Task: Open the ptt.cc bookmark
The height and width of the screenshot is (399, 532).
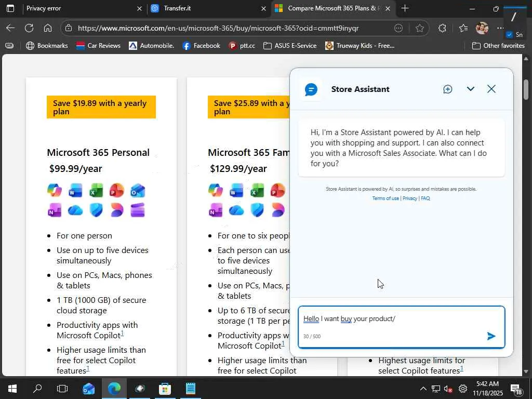Action: 242,46
